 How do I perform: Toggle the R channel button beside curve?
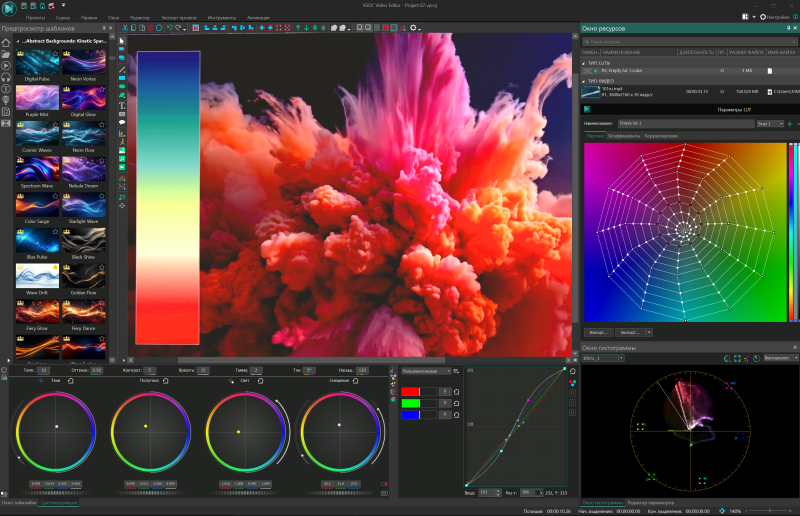572,393
